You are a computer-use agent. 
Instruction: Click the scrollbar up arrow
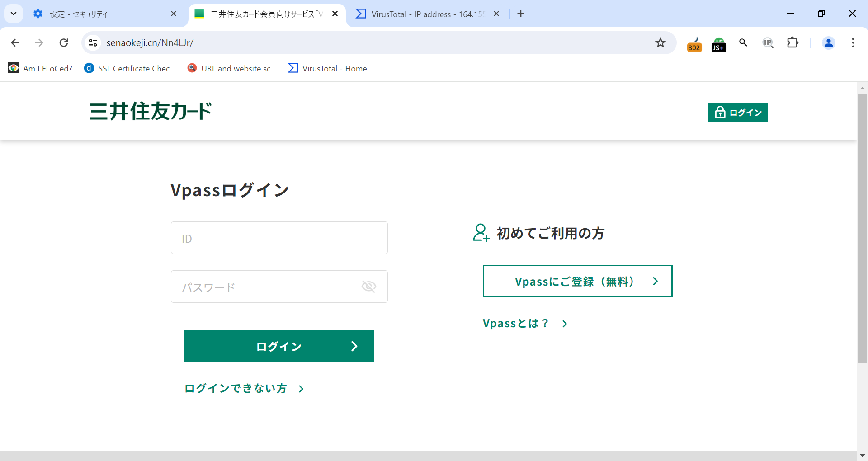tap(862, 88)
